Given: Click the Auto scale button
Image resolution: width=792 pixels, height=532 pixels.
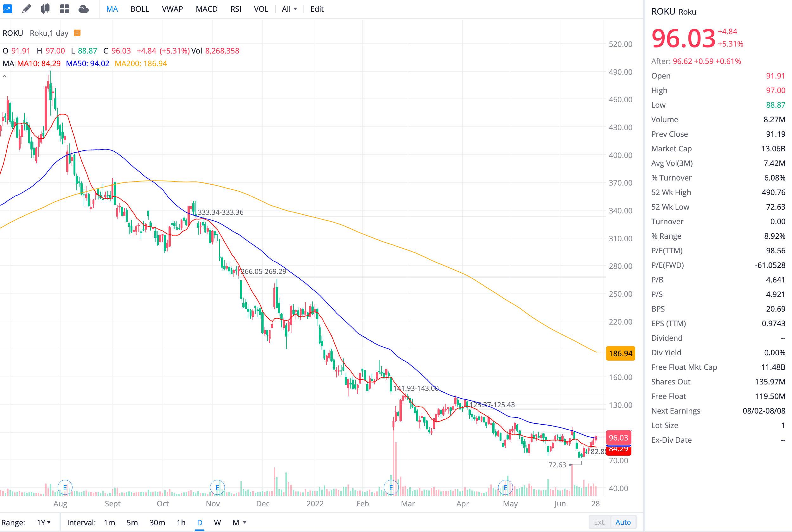Looking at the screenshot, I should click(x=623, y=522).
